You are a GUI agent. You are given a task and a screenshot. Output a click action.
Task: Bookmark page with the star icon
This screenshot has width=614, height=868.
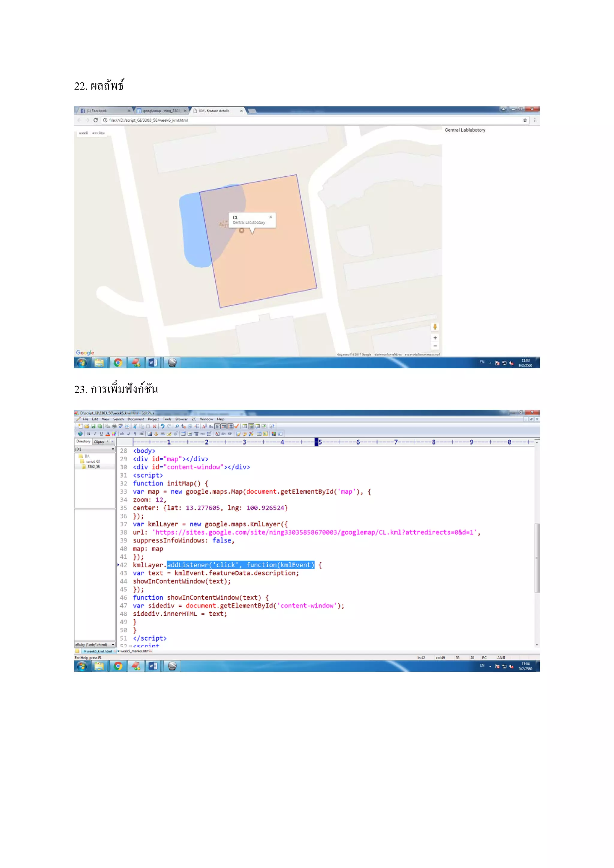coord(525,120)
